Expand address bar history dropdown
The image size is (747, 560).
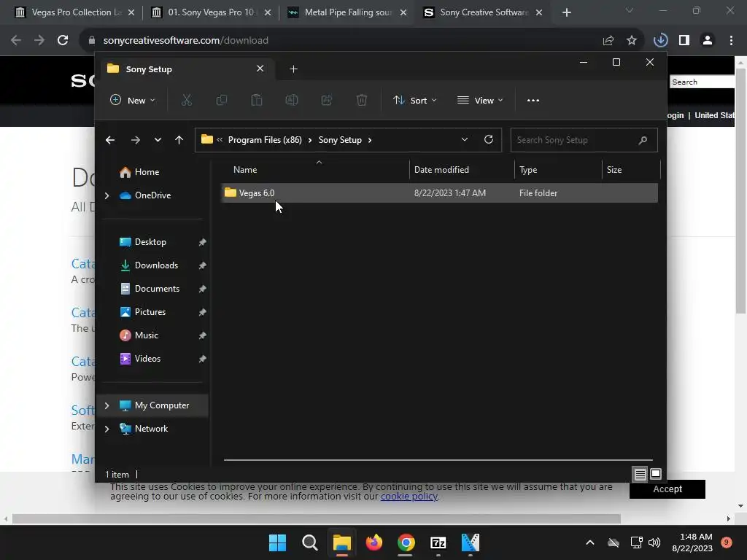[x=465, y=139]
